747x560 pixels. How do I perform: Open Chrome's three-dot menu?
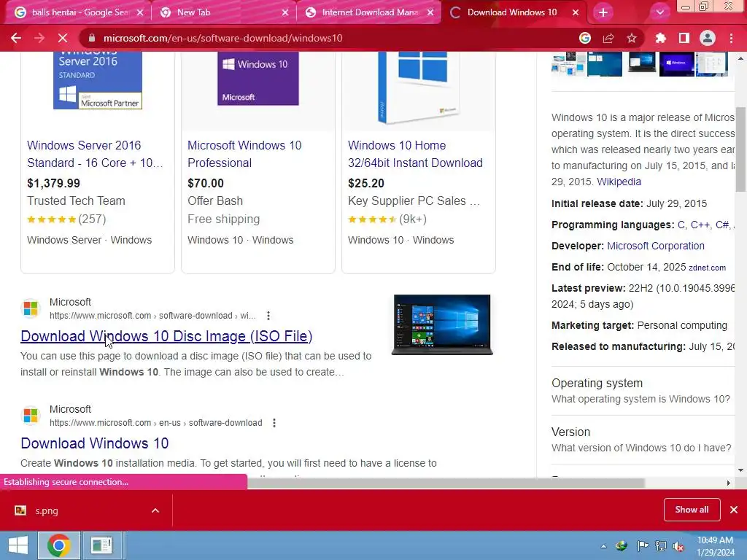pyautogui.click(x=731, y=38)
